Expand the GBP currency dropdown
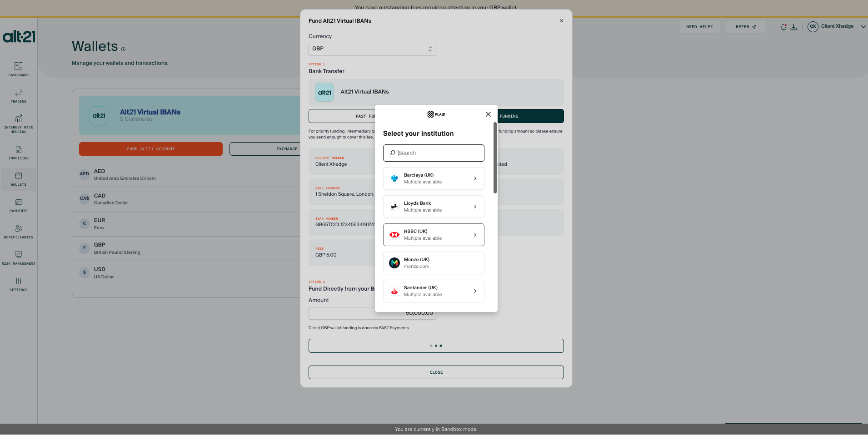The width and height of the screenshot is (868, 445). point(372,49)
